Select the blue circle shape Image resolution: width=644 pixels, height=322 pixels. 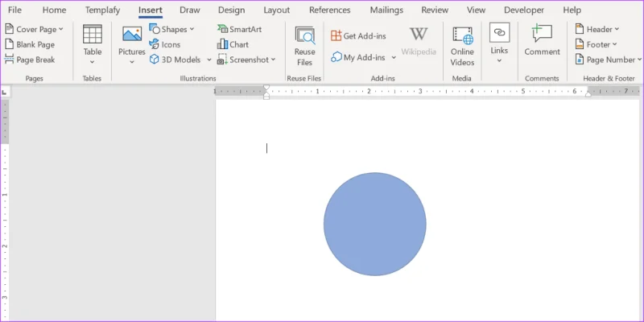click(374, 225)
